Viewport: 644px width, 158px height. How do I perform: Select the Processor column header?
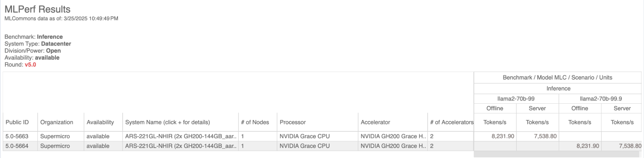(293, 122)
